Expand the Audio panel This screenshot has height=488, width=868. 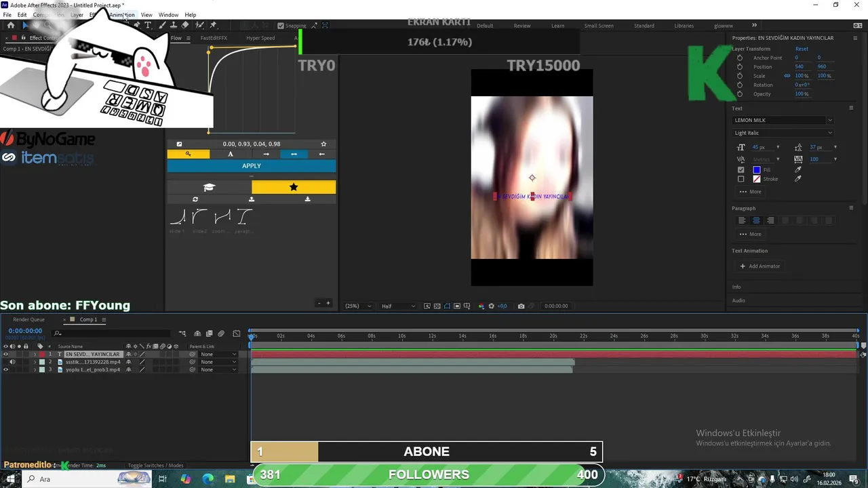point(738,300)
